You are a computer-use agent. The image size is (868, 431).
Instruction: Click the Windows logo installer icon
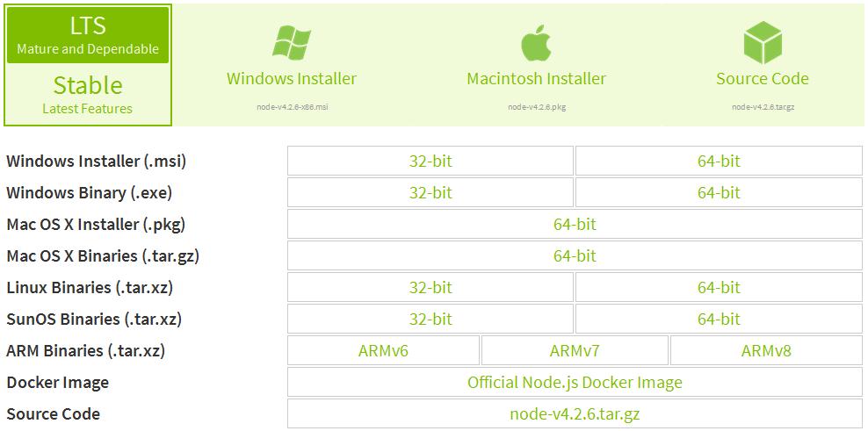click(292, 43)
